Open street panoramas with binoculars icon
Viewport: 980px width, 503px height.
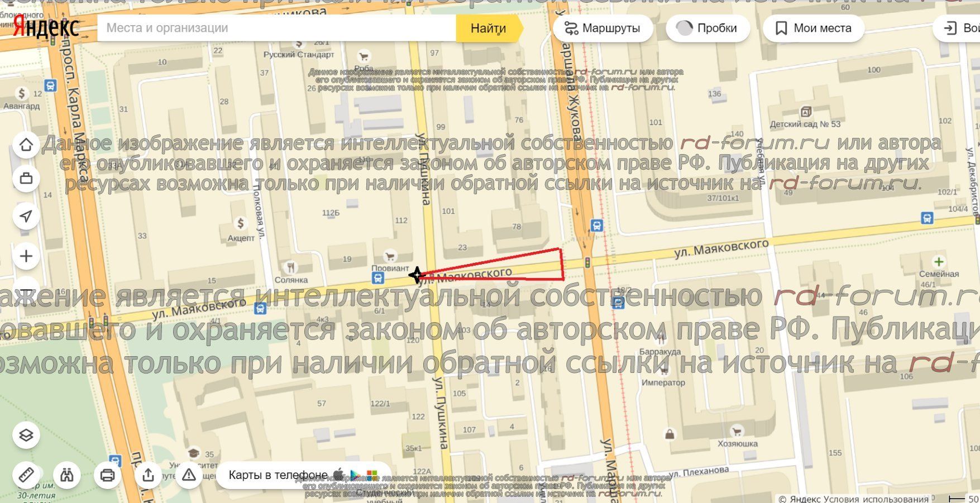67,475
